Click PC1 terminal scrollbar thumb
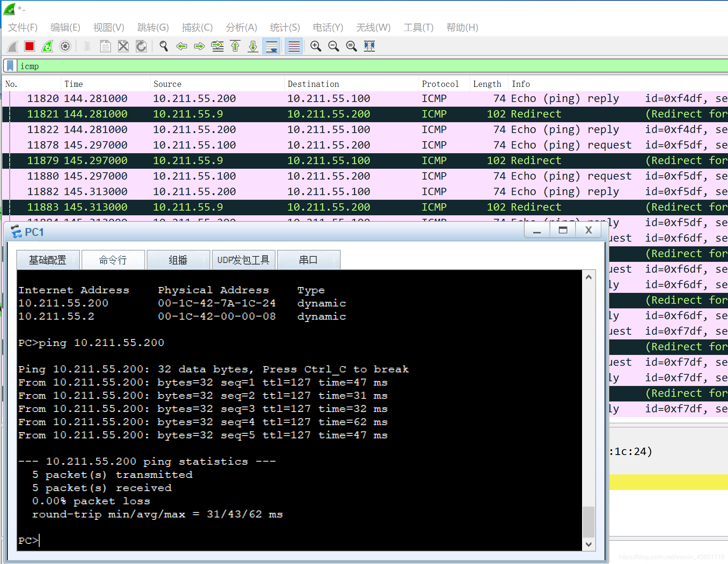This screenshot has width=728, height=564. point(589,522)
